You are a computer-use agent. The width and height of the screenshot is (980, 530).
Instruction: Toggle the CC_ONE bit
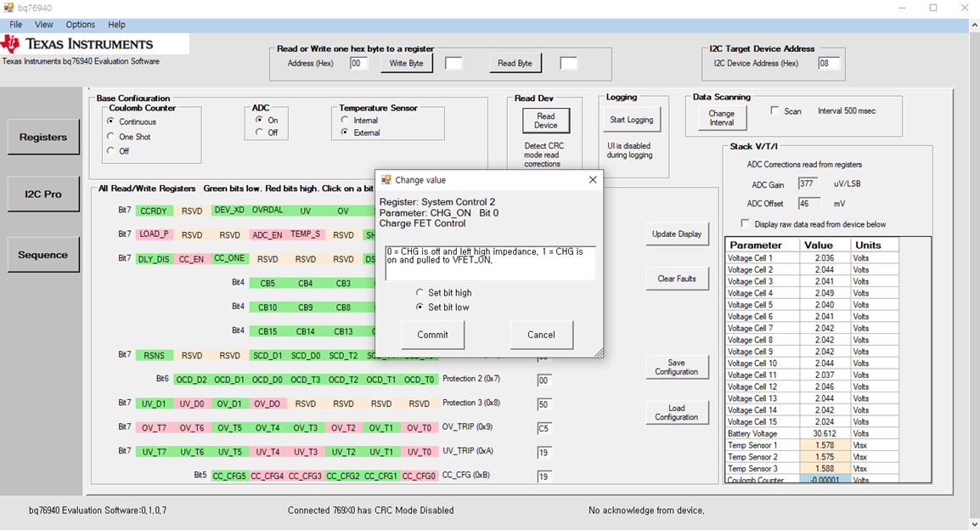tap(229, 258)
